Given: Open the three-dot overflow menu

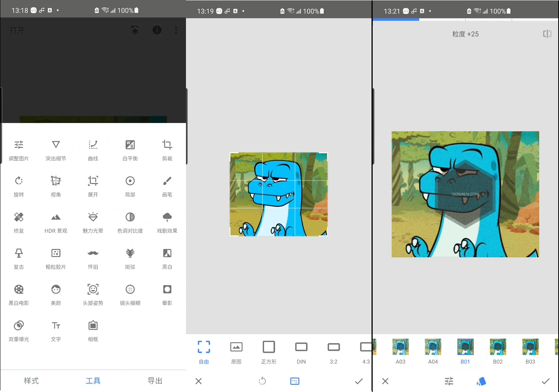Looking at the screenshot, I should coord(176,30).
